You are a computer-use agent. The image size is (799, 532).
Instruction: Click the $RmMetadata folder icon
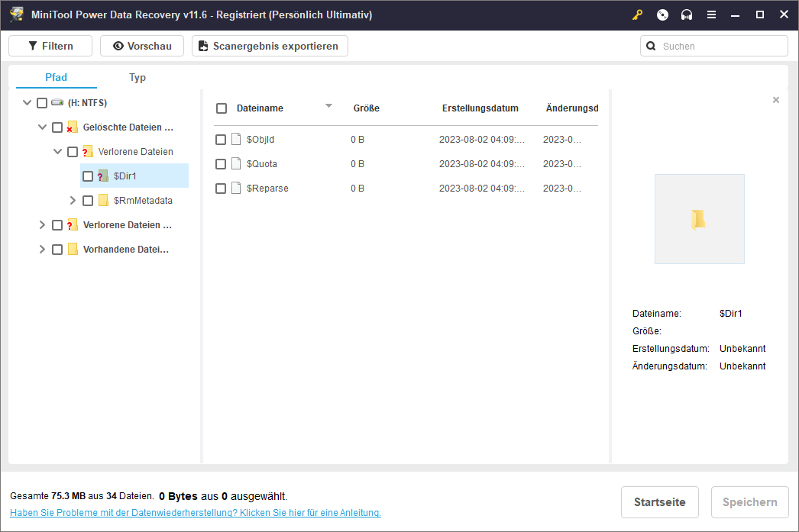103,201
